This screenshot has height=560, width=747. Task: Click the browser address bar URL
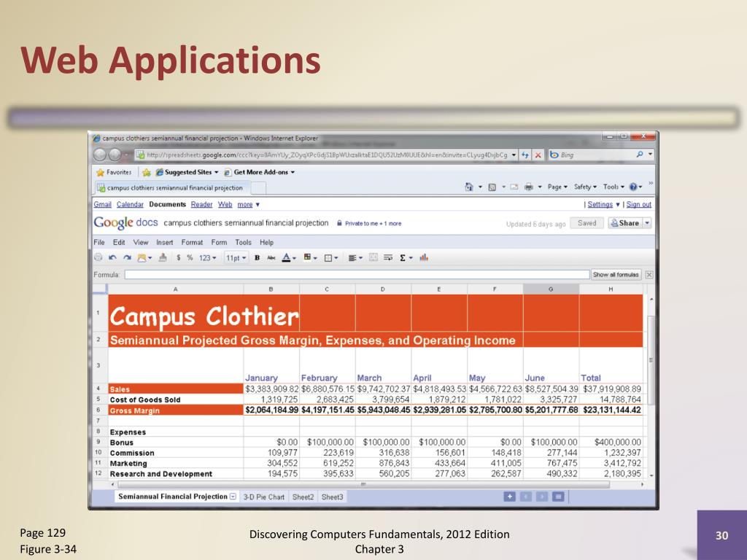[x=327, y=155]
